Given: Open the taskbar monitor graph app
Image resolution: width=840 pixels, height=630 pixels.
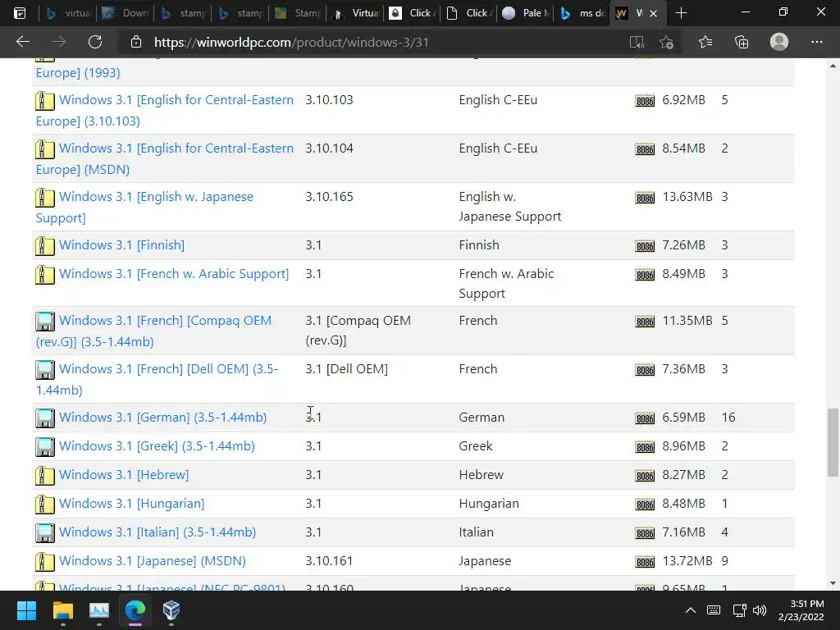Looking at the screenshot, I should click(x=99, y=610).
